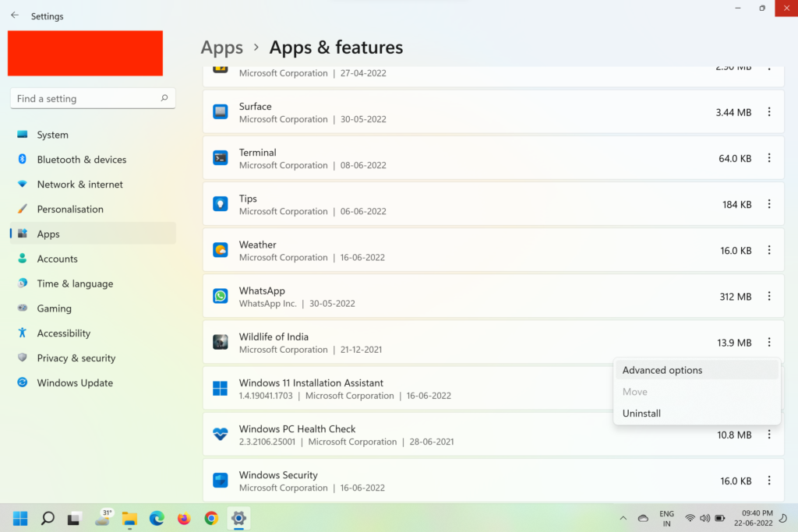
Task: Click the Tips app icon
Action: coord(221,204)
